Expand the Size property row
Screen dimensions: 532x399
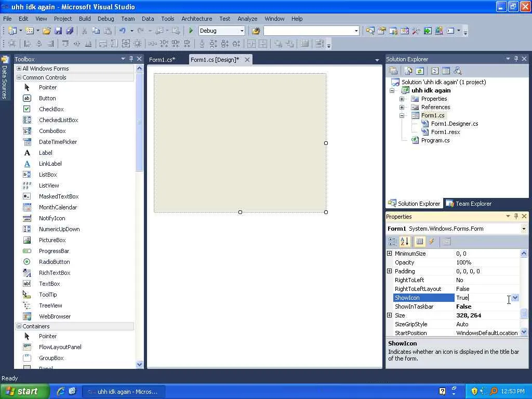[x=390, y=315]
